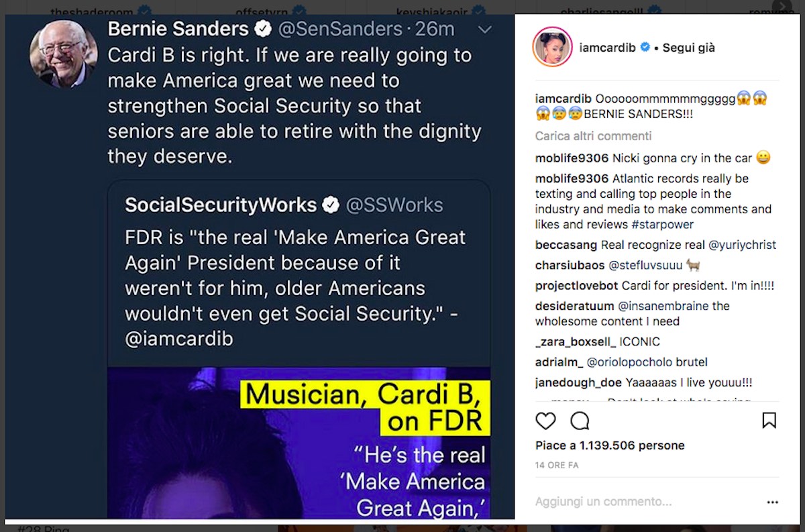The height and width of the screenshot is (532, 805).
Task: Click the chevron in the Bernie Sanders tweet
Action: pos(484,30)
